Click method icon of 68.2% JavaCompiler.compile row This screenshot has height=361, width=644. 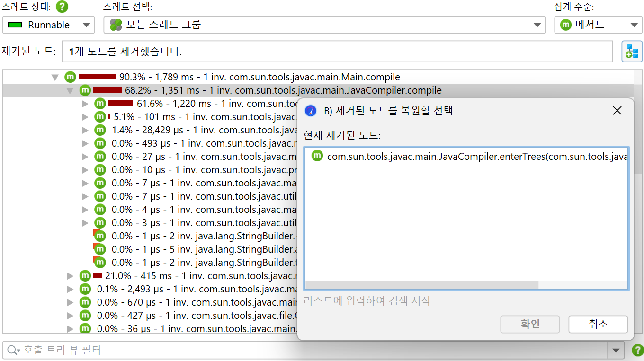pos(85,90)
